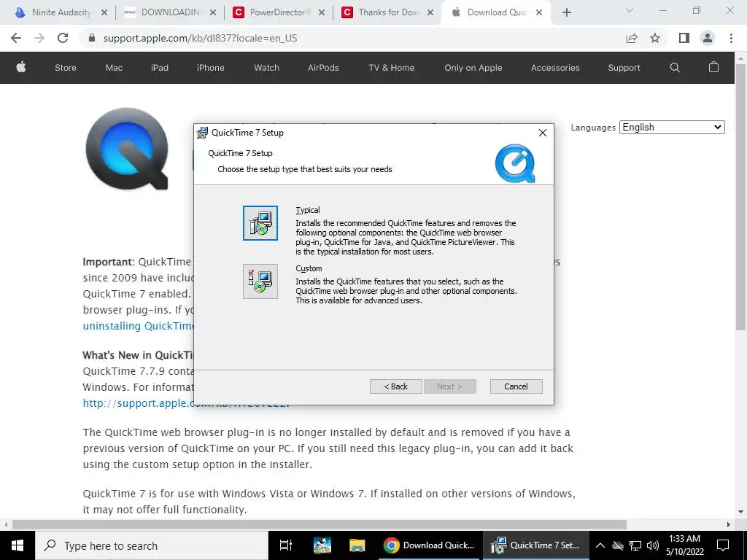Screen dimensions: 747x560
Task: Click the QuickTime 7 Setup title bar icon
Action: click(203, 133)
